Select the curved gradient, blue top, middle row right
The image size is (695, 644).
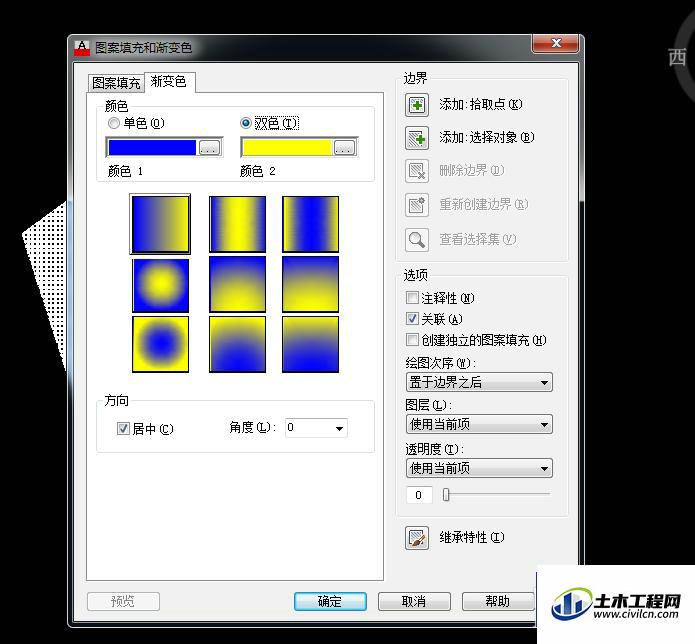(x=310, y=284)
